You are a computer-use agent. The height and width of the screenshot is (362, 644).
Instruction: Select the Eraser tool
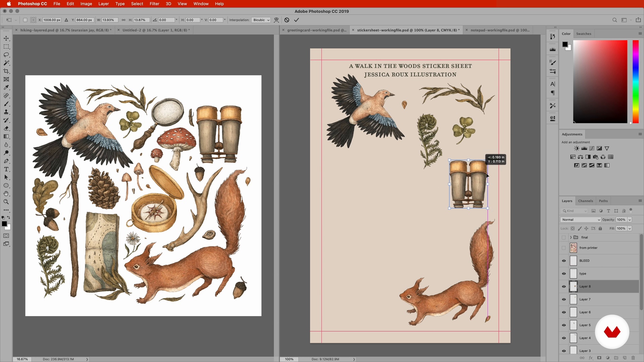click(6, 128)
